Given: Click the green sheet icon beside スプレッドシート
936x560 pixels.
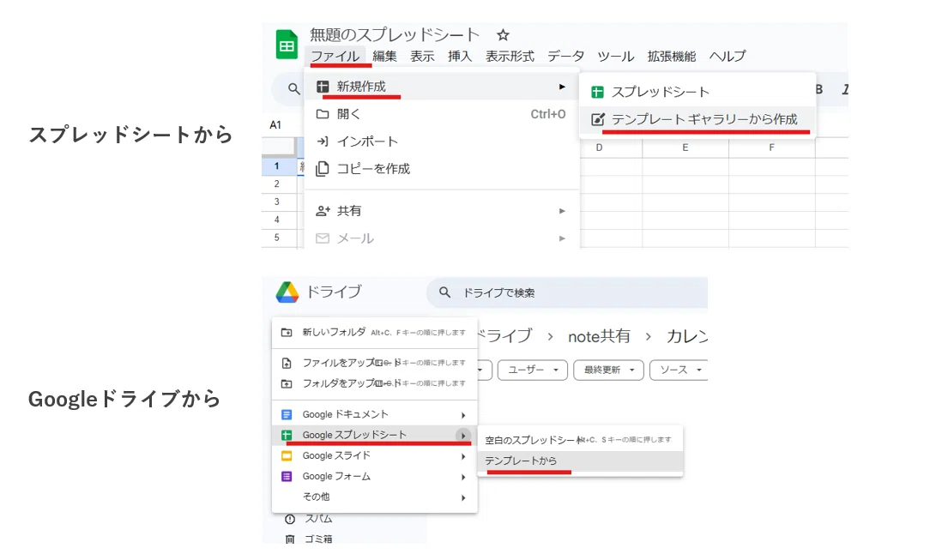Looking at the screenshot, I should (x=597, y=92).
